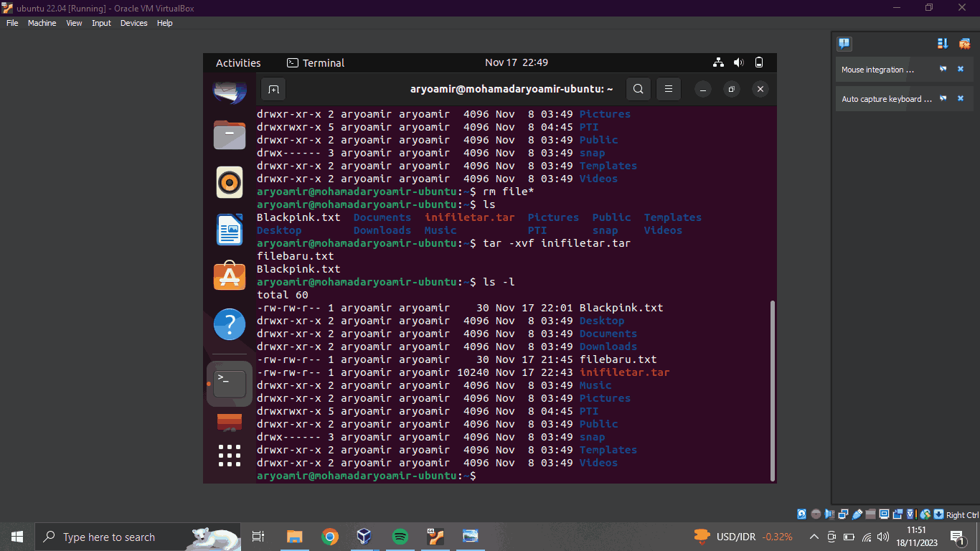Dismiss the Auto capture keyboard notification
This screenshot has height=551, width=980.
961,99
